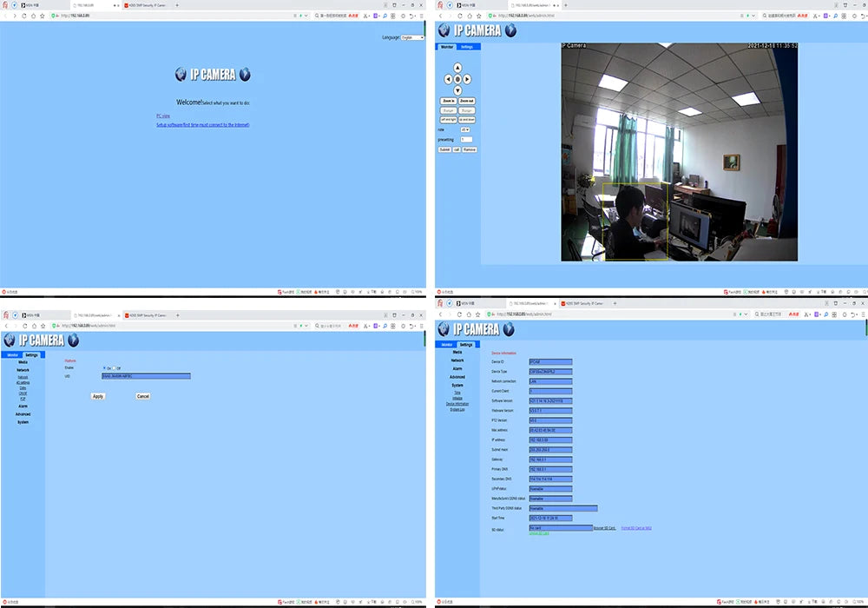
Task: Click Cancel next to the Apply button
Action: 143,396
